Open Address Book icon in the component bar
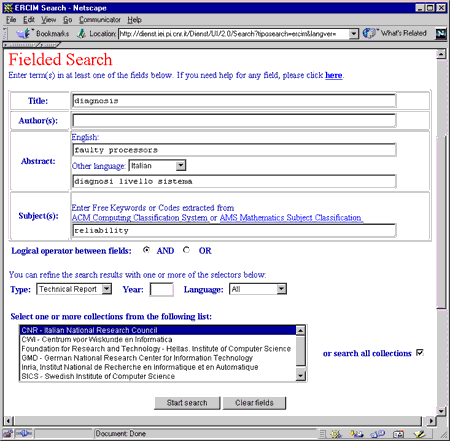Screen dimensions: 450x441 pos(398,434)
